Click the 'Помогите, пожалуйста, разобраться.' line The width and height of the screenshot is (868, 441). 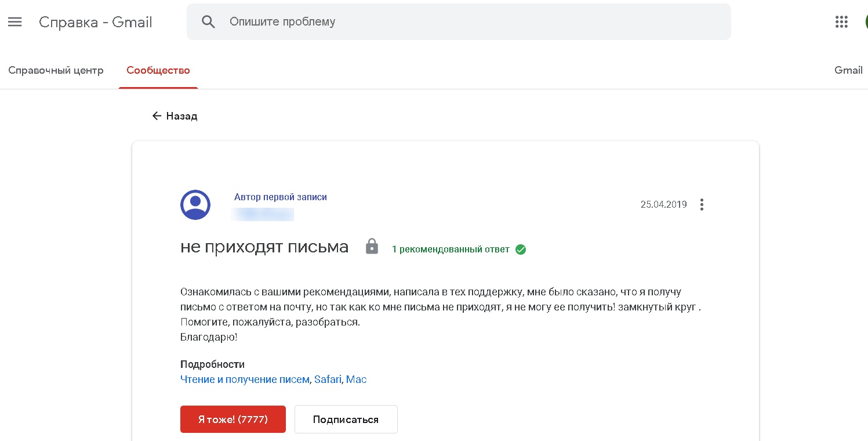tap(270, 322)
